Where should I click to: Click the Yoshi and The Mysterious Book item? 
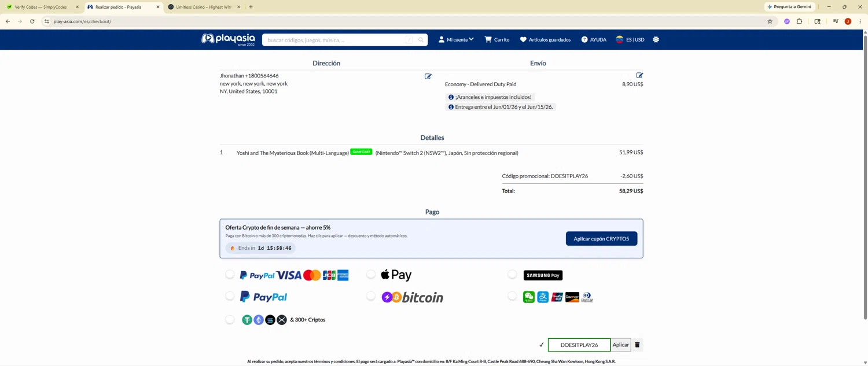pos(293,153)
